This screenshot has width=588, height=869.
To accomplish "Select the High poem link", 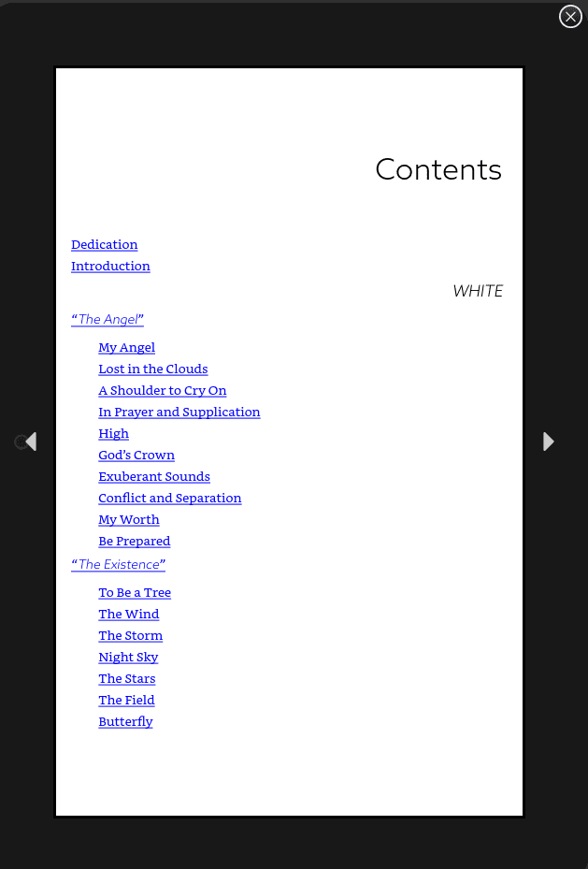I will pos(114,434).
